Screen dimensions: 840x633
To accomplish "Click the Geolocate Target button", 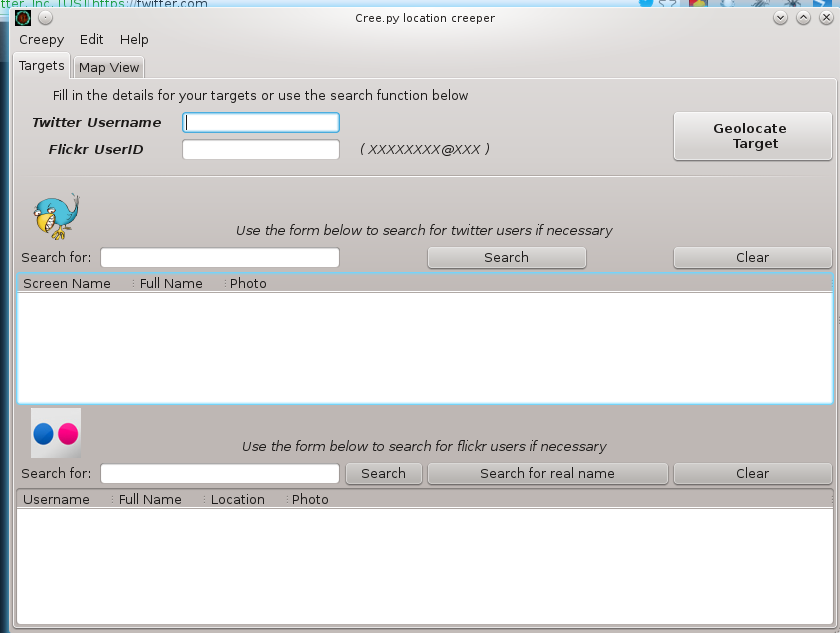I will [x=752, y=136].
